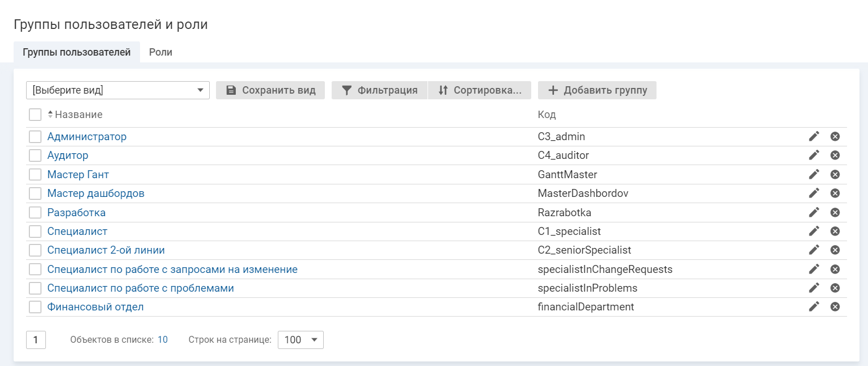Viewport: 868px width, 366px height.
Task: Switch to the Роли tab
Action: [x=160, y=52]
